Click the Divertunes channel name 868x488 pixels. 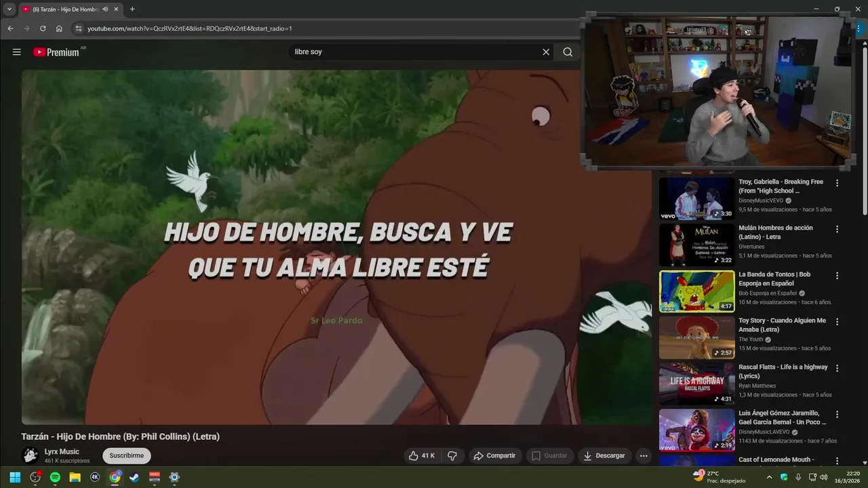click(x=751, y=247)
